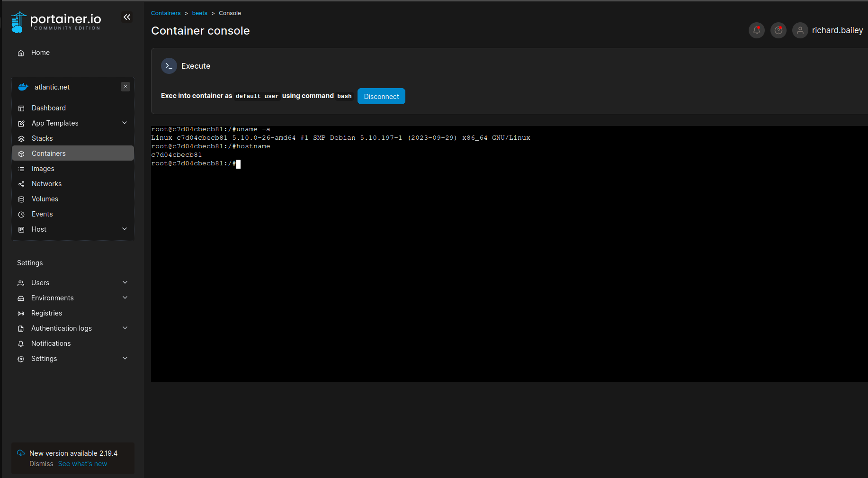Click the Dashboard icon
868x478 pixels.
coord(21,108)
